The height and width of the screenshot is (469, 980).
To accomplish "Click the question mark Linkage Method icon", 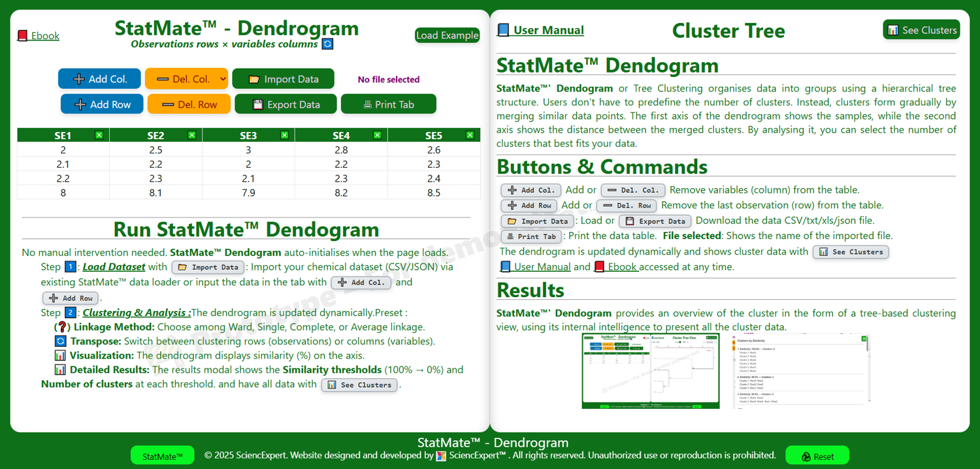I will [x=62, y=327].
